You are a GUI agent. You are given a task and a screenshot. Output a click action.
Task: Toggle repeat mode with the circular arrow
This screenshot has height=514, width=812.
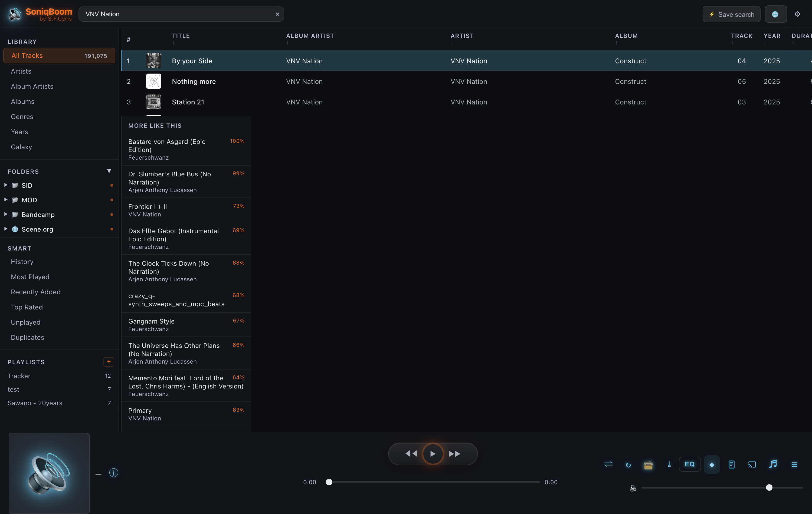628,465
